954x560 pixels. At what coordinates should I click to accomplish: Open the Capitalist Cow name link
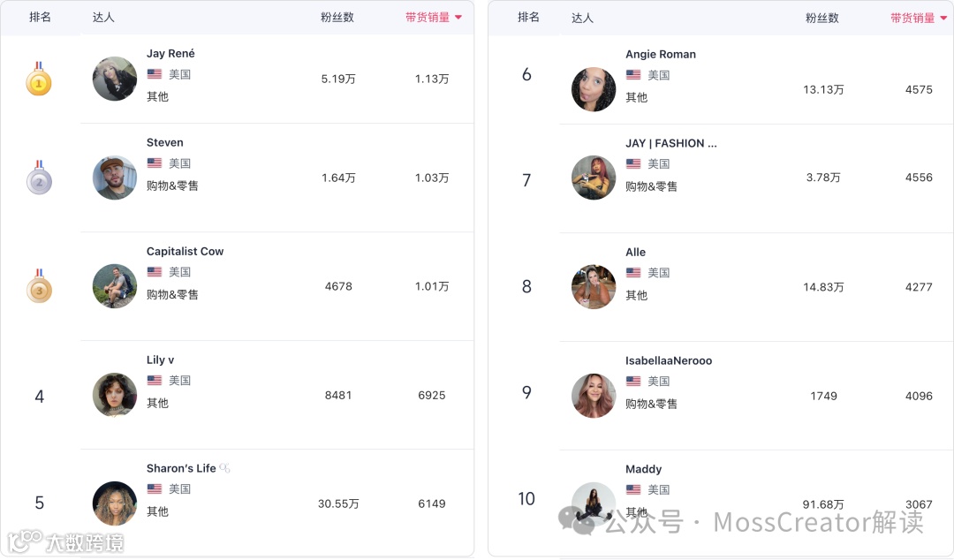coord(185,252)
